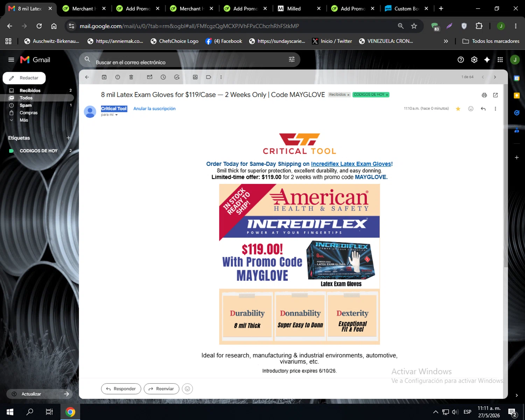Click Responder button

coord(121,389)
